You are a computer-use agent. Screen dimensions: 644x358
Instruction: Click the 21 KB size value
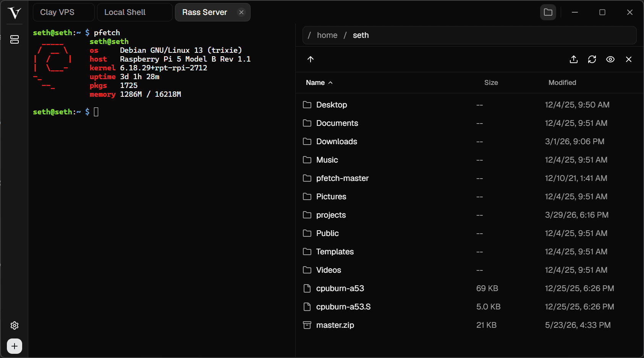[x=486, y=325]
